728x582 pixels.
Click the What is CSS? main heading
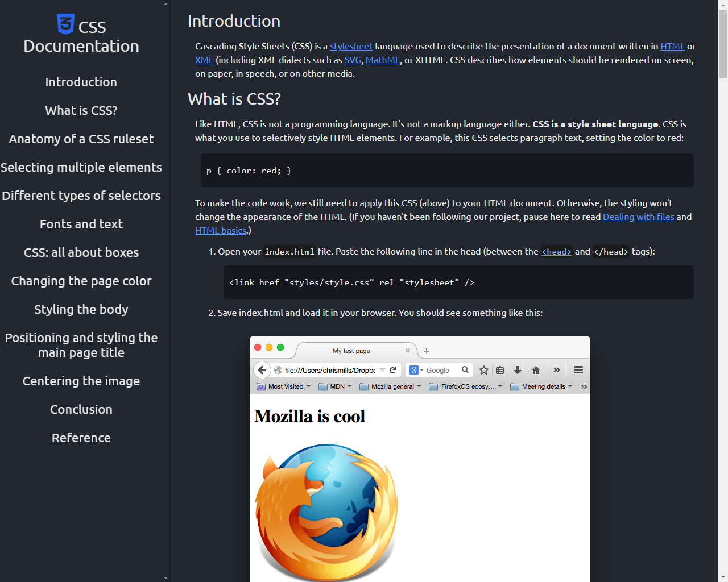click(x=234, y=99)
